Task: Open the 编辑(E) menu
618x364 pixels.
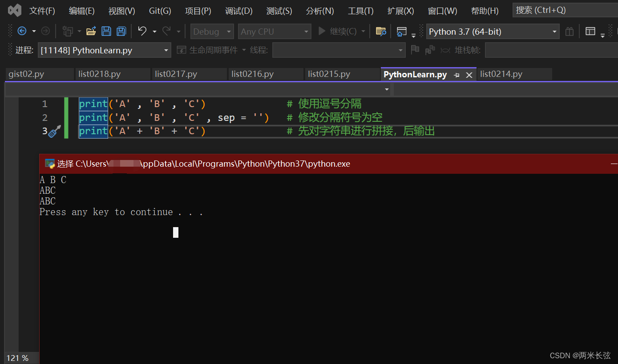Action: [x=81, y=11]
